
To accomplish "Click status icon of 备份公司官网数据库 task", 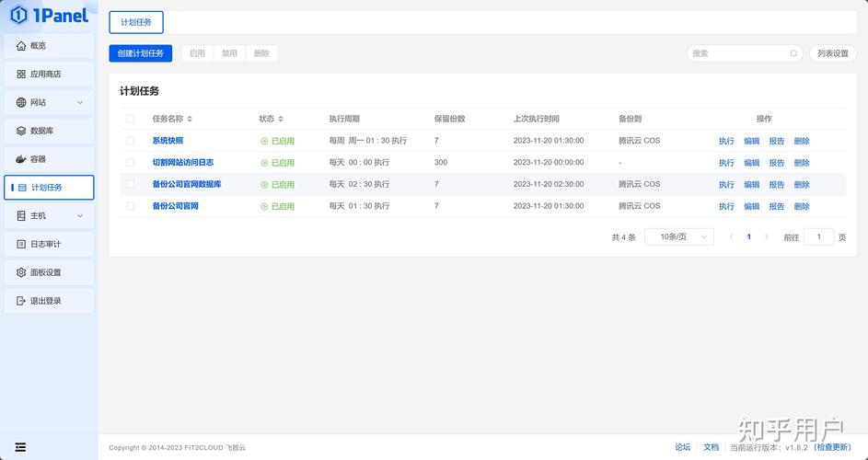I will [264, 184].
